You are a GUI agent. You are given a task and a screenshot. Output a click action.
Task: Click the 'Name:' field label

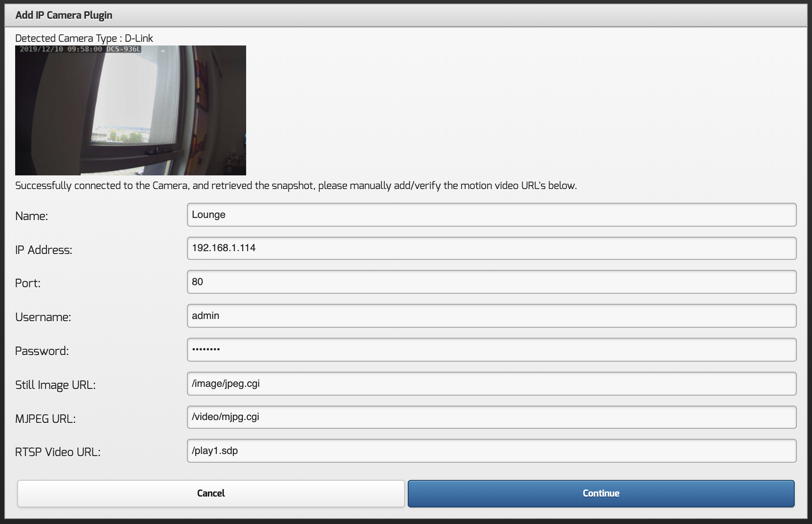click(31, 216)
